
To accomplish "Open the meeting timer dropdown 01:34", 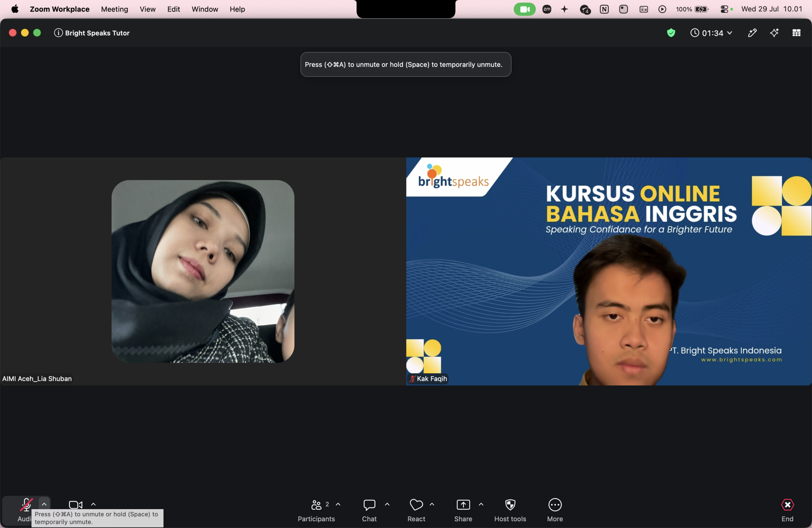I will (x=712, y=33).
